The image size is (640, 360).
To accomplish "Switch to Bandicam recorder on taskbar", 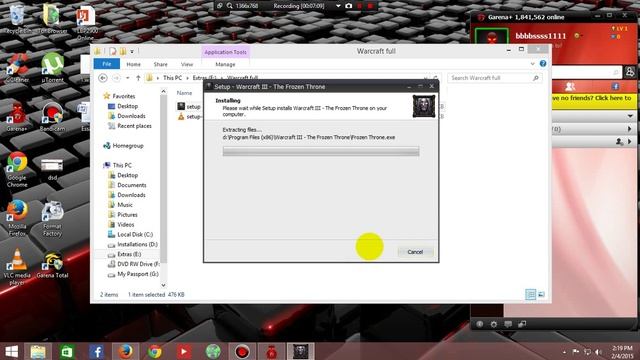I will coord(242,351).
